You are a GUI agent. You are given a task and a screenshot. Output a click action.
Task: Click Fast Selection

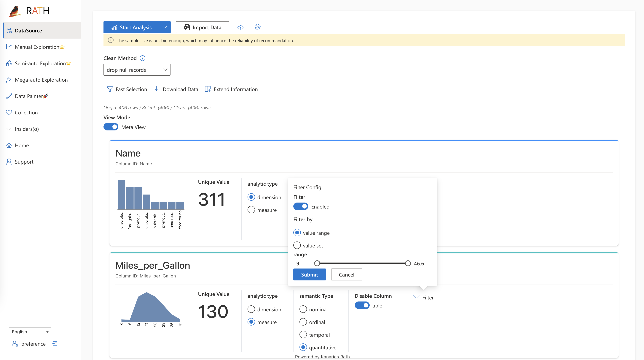coord(127,89)
